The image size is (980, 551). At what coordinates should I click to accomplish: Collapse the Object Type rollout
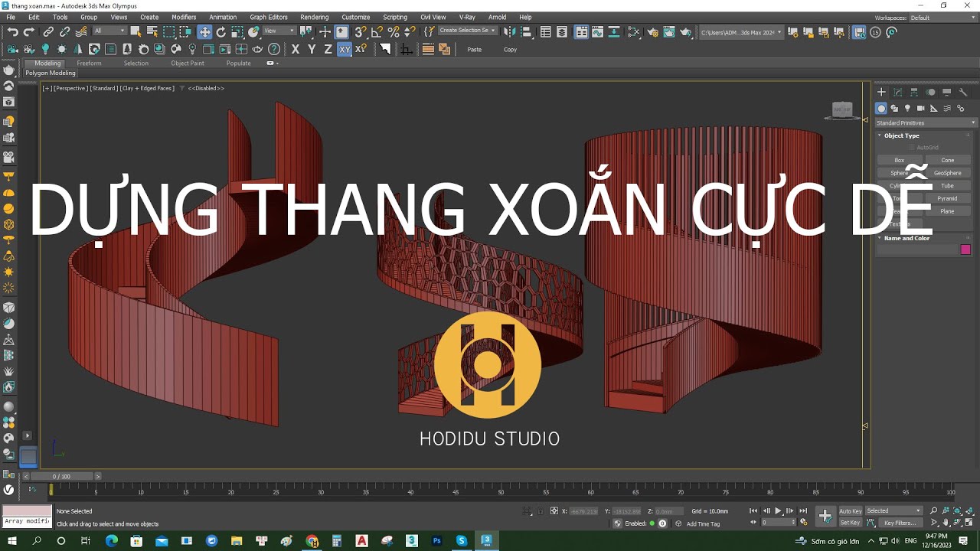tap(901, 135)
